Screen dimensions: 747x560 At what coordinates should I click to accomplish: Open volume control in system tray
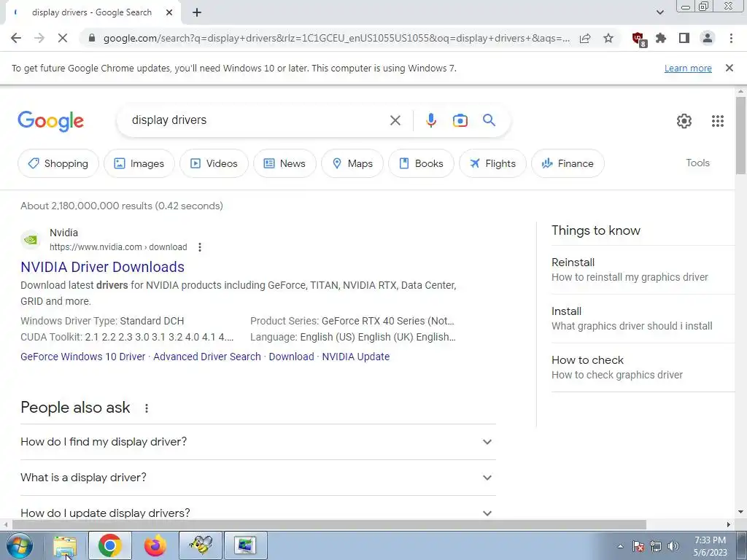pos(673,546)
